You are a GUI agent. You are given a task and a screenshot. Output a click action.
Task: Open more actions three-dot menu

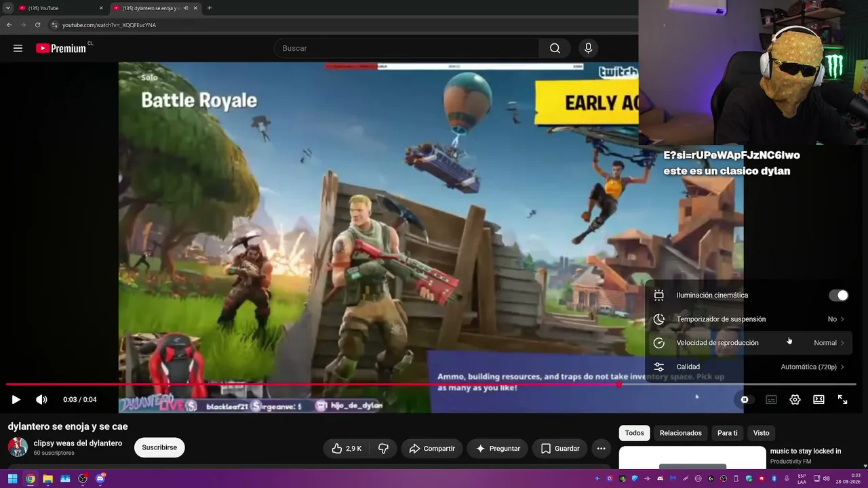(x=601, y=448)
